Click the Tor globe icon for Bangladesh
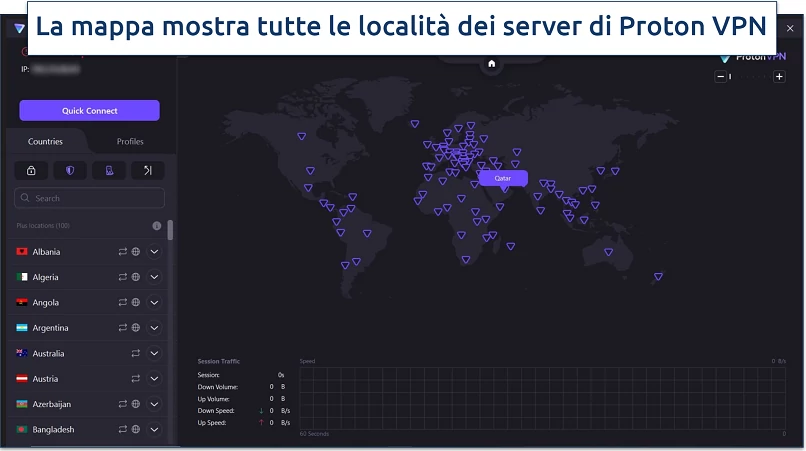The image size is (806, 451). 136,429
